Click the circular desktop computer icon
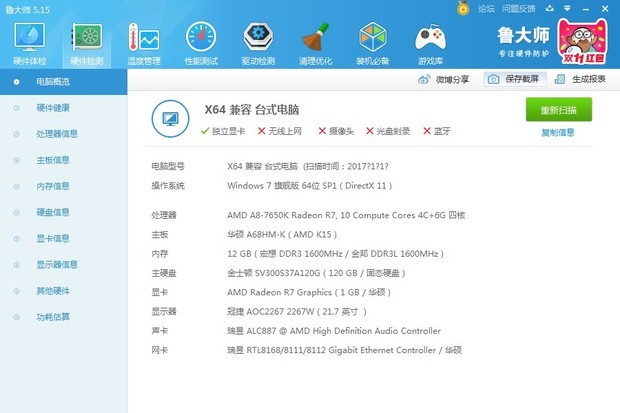The width and height of the screenshot is (620, 413). point(170,119)
